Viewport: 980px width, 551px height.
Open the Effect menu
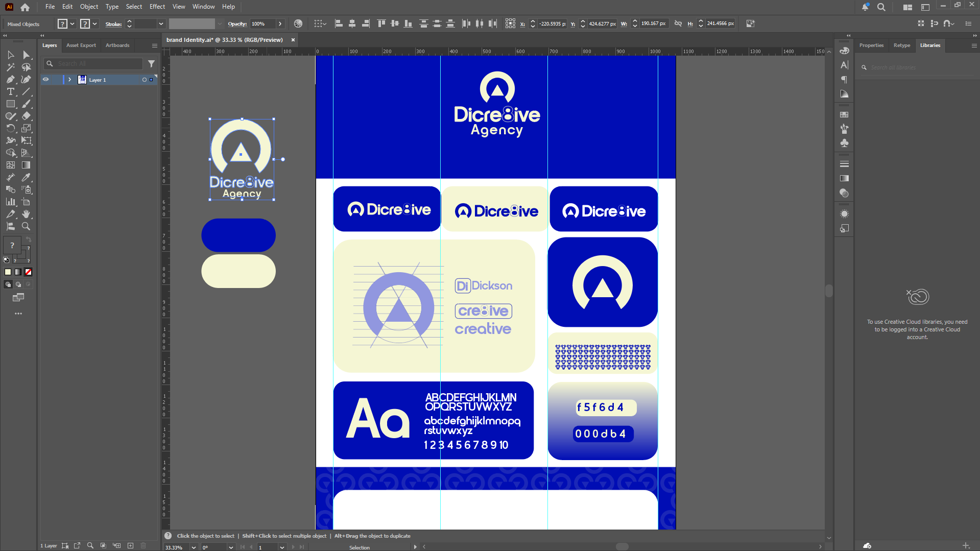(x=157, y=7)
